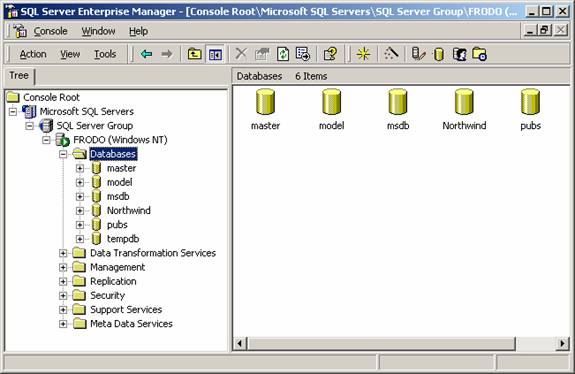Click the New Database cylinder icon

pos(439,55)
